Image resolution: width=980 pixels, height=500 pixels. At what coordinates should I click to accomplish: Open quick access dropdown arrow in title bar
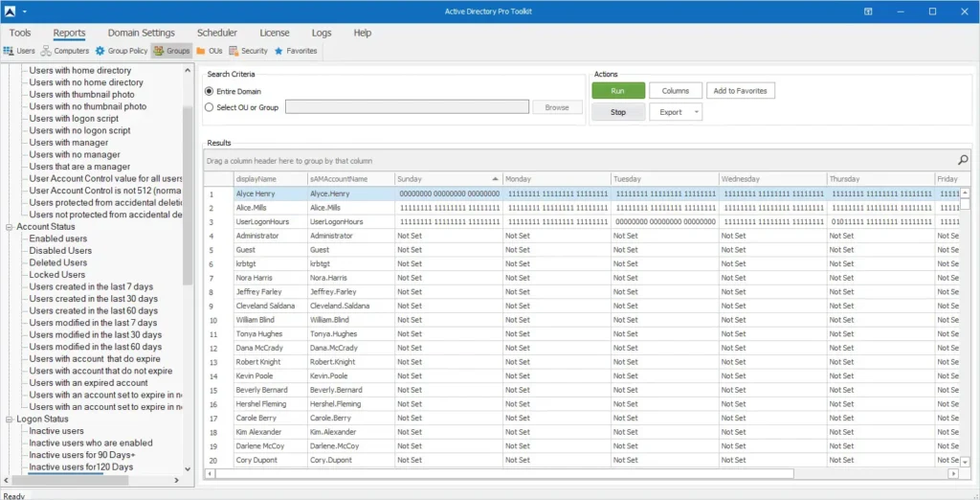(x=24, y=11)
